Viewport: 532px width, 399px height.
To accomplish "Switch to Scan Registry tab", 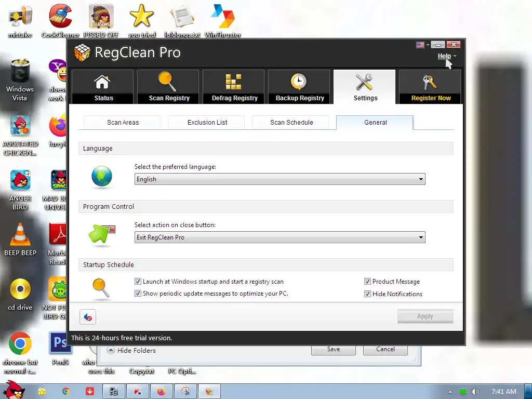I will pyautogui.click(x=168, y=87).
